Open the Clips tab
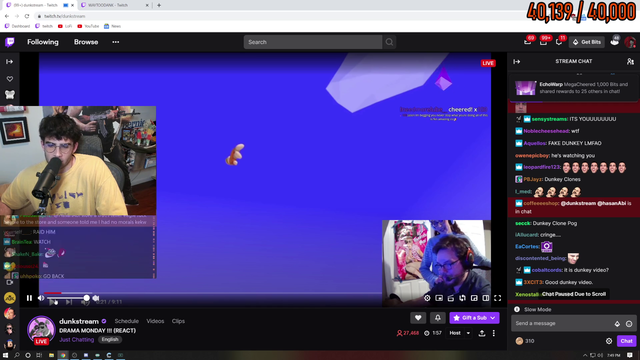 click(178, 321)
